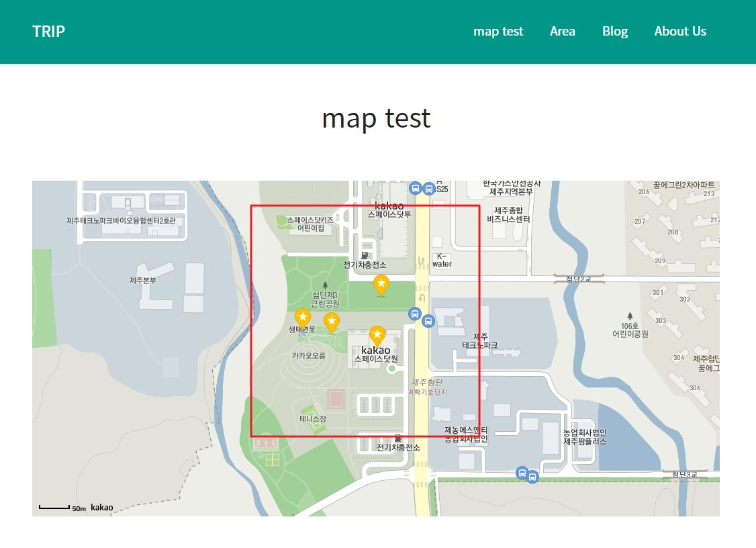
Task: Click bus stop icon at 제주테크노파크 building corner
Action: point(428,321)
